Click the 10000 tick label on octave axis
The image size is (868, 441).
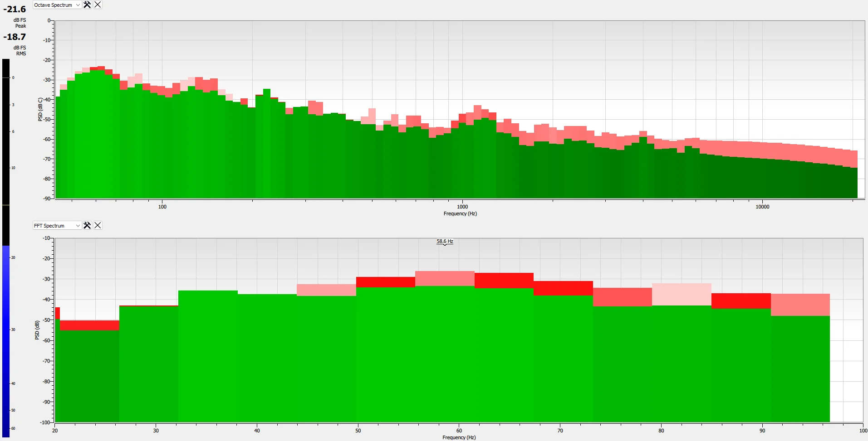coord(762,207)
